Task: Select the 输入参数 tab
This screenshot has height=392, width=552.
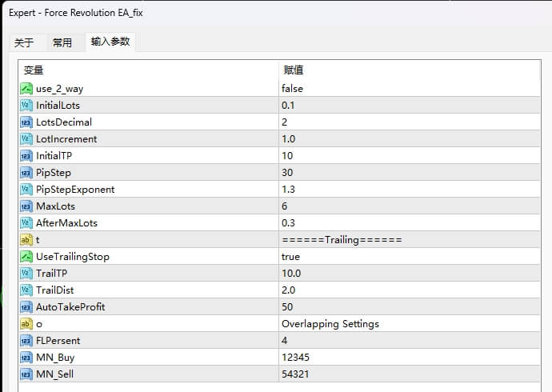Action: click(110, 42)
